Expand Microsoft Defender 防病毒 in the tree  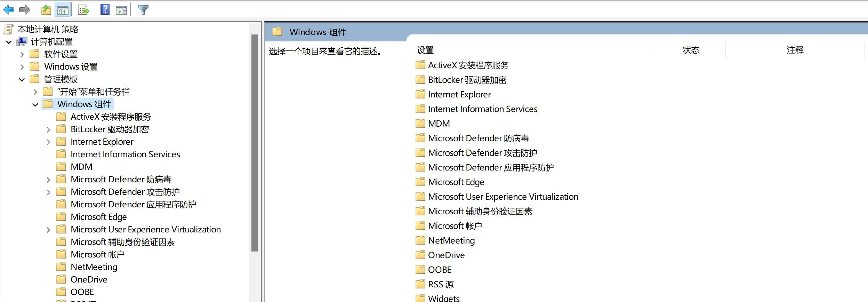click(x=48, y=180)
